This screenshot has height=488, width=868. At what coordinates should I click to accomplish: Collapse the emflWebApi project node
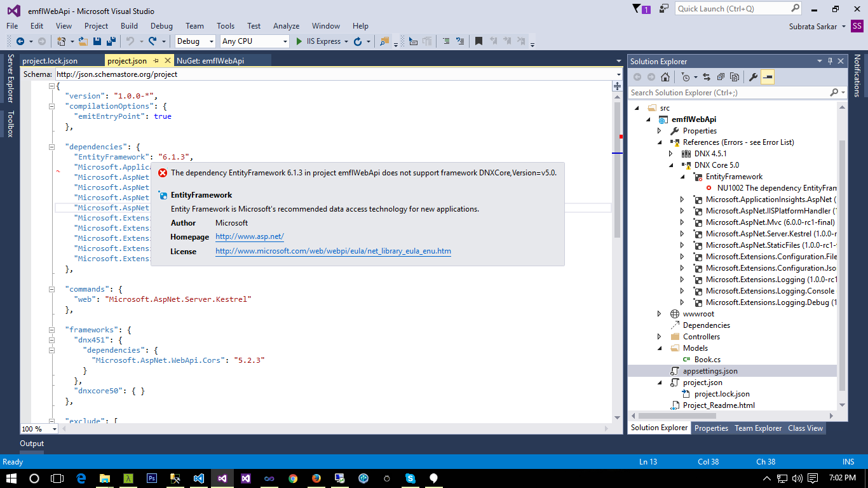tap(649, 119)
